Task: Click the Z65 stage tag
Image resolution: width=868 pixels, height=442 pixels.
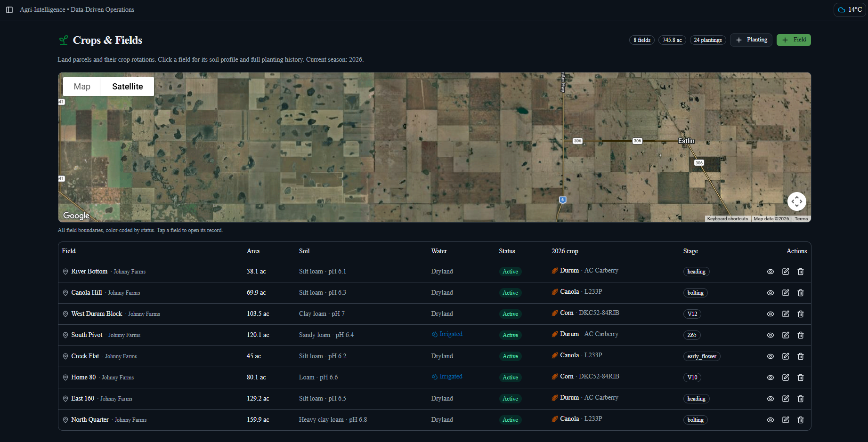Action: tap(692, 335)
